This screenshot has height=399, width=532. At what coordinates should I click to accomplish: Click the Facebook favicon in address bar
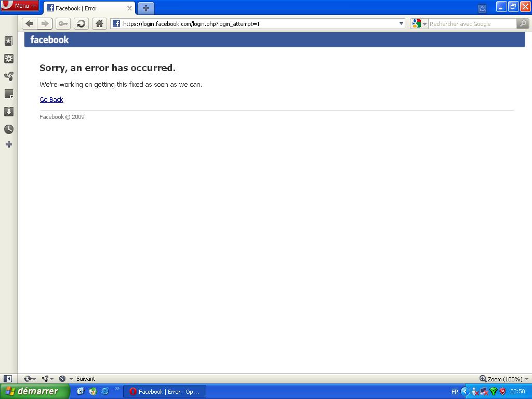(x=116, y=24)
